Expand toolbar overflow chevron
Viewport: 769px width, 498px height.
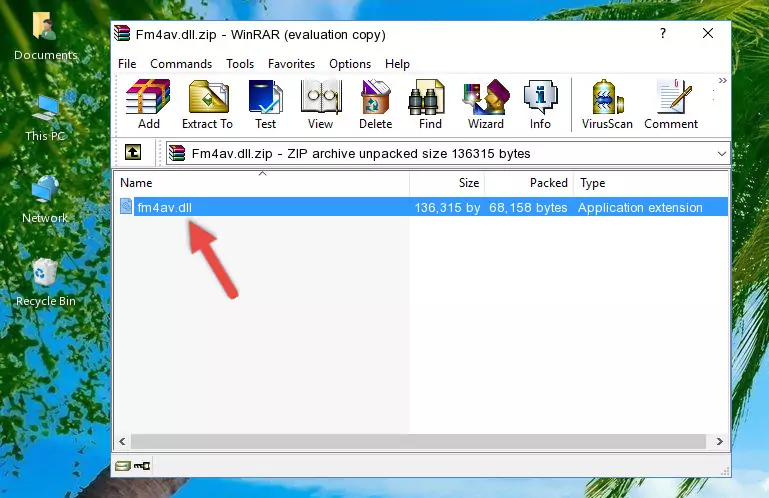click(x=722, y=81)
